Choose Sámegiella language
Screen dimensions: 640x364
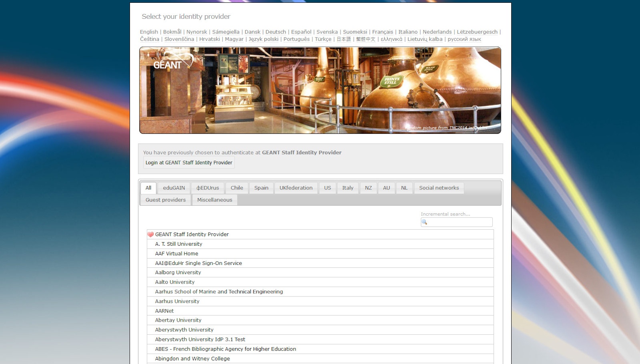(226, 32)
